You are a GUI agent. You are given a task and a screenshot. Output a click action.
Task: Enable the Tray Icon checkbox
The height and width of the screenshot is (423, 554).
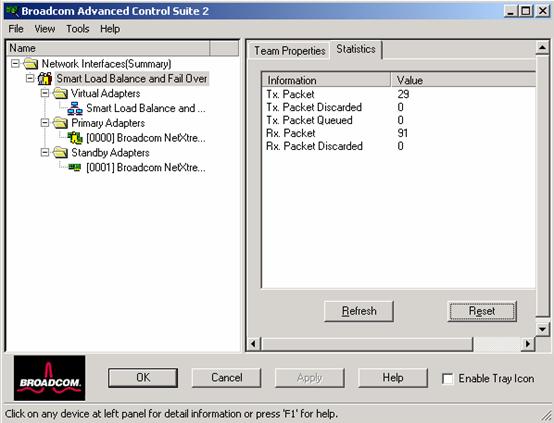[448, 378]
